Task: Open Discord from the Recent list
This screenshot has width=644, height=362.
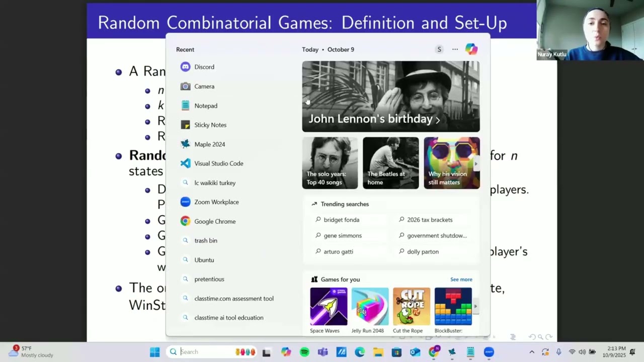Action: [204, 67]
